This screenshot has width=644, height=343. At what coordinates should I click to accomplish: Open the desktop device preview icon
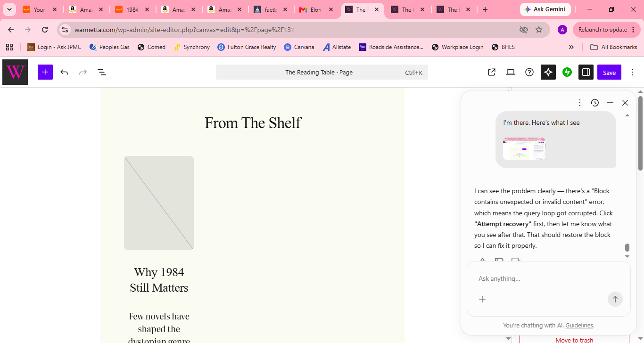[x=511, y=72]
